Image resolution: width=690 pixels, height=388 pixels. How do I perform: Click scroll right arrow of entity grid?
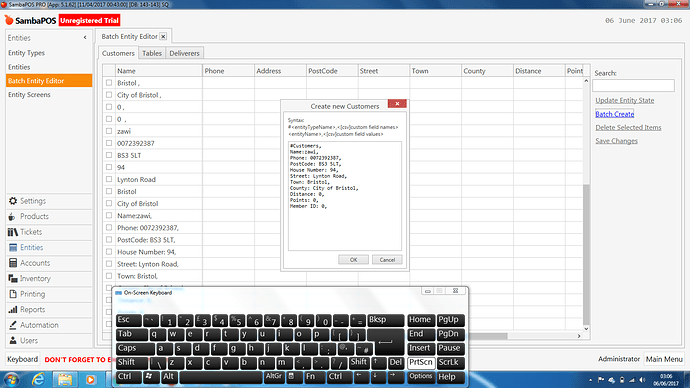tap(579, 336)
